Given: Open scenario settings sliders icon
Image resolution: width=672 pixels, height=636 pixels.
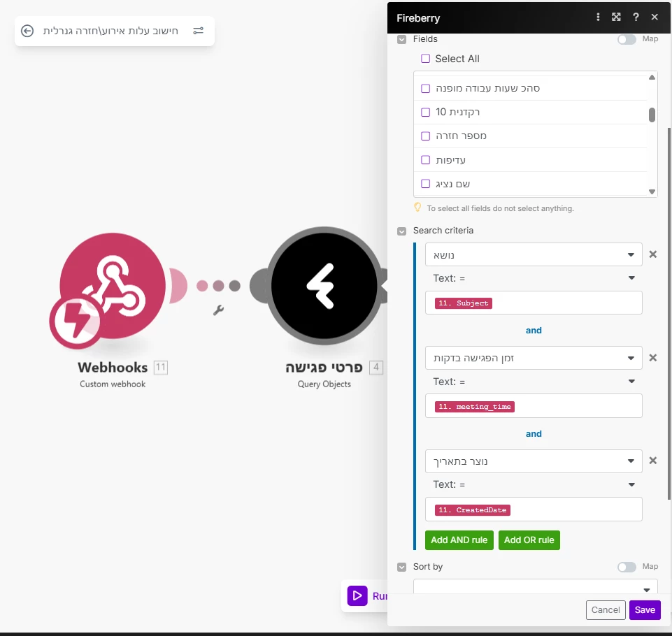Looking at the screenshot, I should (x=198, y=31).
